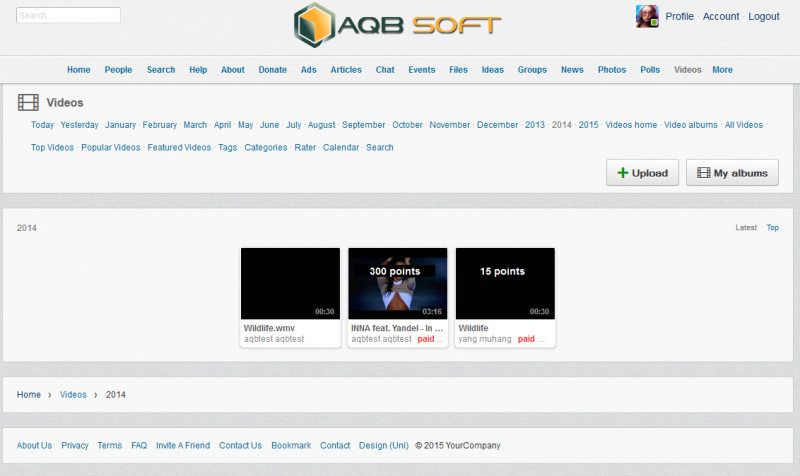
Task: Open Tags link
Action: click(x=228, y=147)
